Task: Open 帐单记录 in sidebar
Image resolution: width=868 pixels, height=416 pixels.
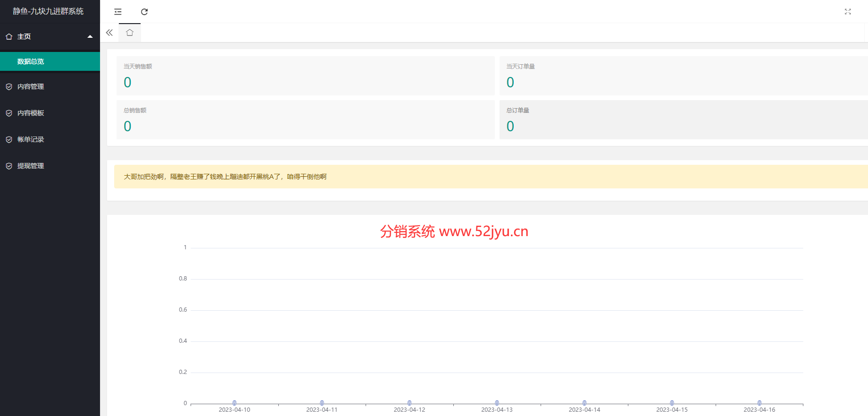Action: pyautogui.click(x=31, y=140)
